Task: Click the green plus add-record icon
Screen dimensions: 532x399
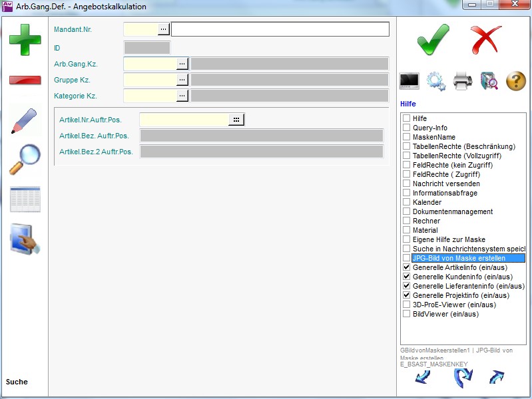Action: tap(25, 39)
